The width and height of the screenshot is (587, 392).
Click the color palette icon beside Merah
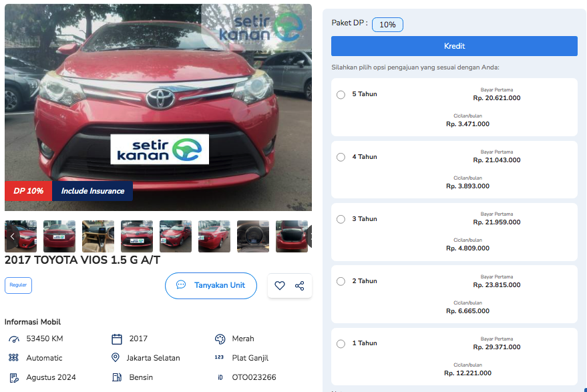[220, 339]
